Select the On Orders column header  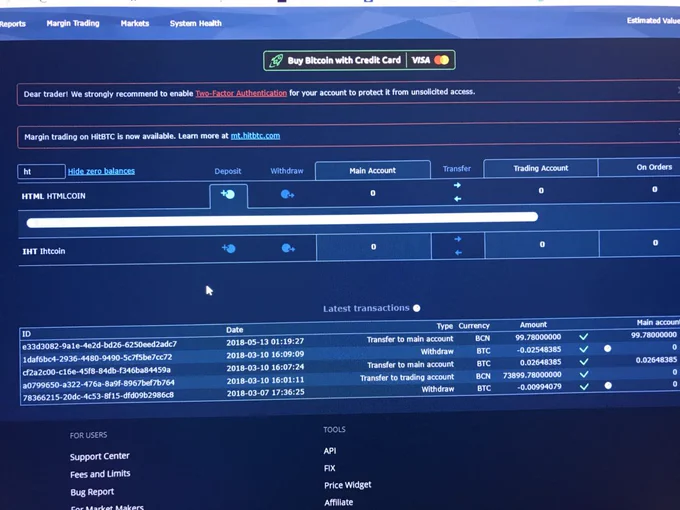pos(654,167)
